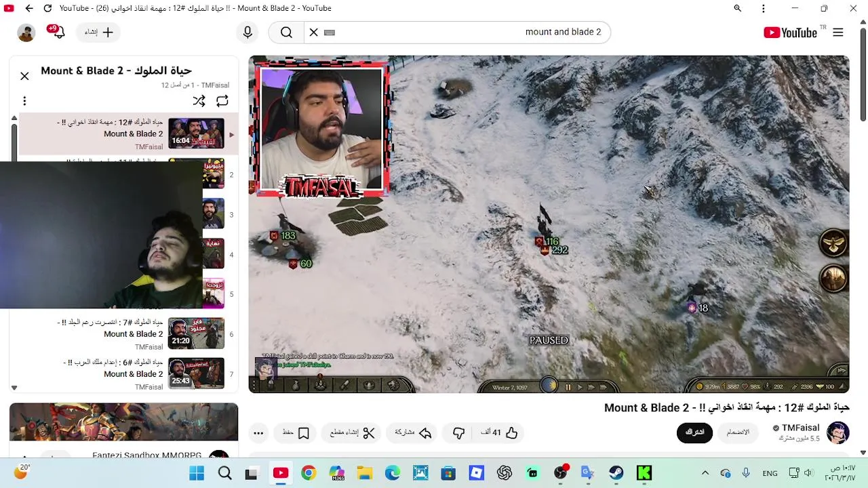Open the browser zoom/search magnifier in title bar

pos(737,8)
